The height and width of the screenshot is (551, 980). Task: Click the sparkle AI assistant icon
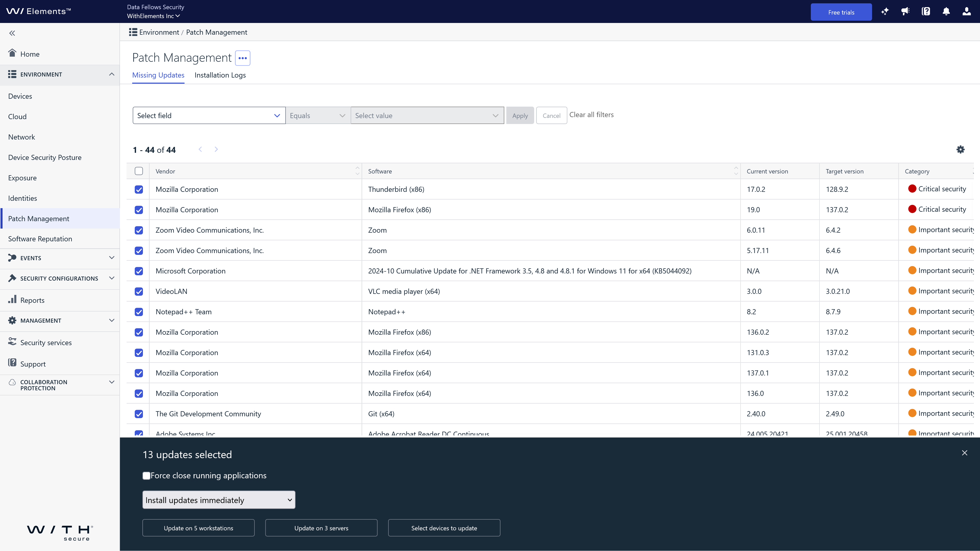(x=885, y=11)
